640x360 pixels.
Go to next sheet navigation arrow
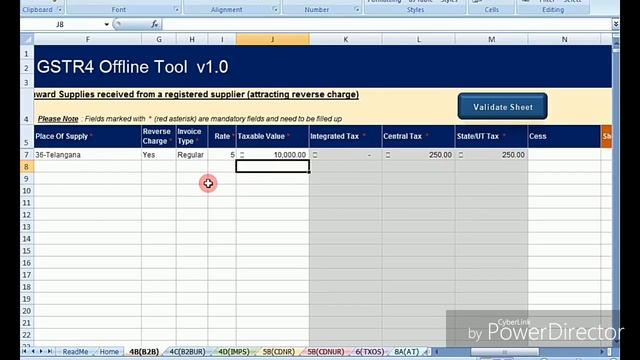pyautogui.click(x=41, y=351)
